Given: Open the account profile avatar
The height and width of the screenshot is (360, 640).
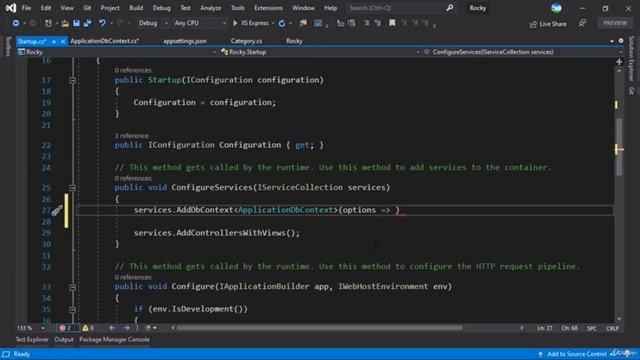Looking at the screenshot, I should [x=556, y=8].
